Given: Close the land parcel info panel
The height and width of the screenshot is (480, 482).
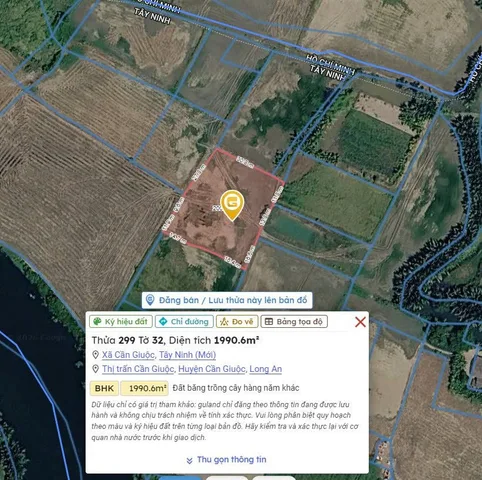Looking at the screenshot, I should coord(360,322).
